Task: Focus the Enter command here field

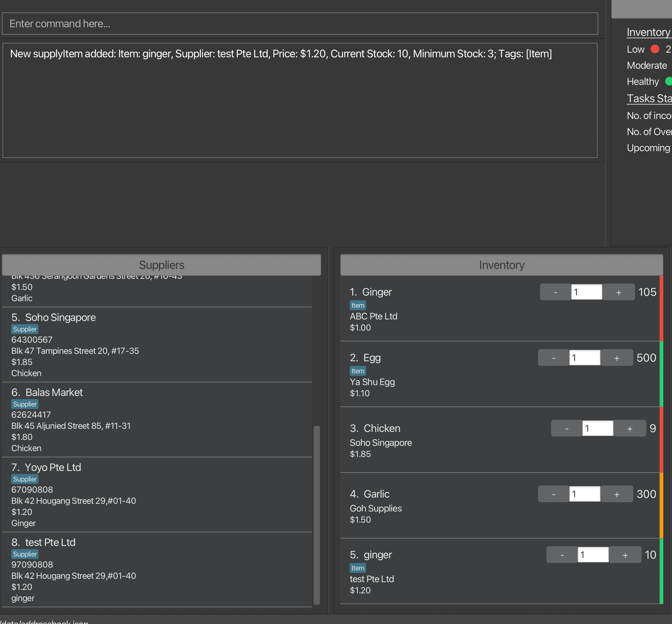Action: pos(299,24)
